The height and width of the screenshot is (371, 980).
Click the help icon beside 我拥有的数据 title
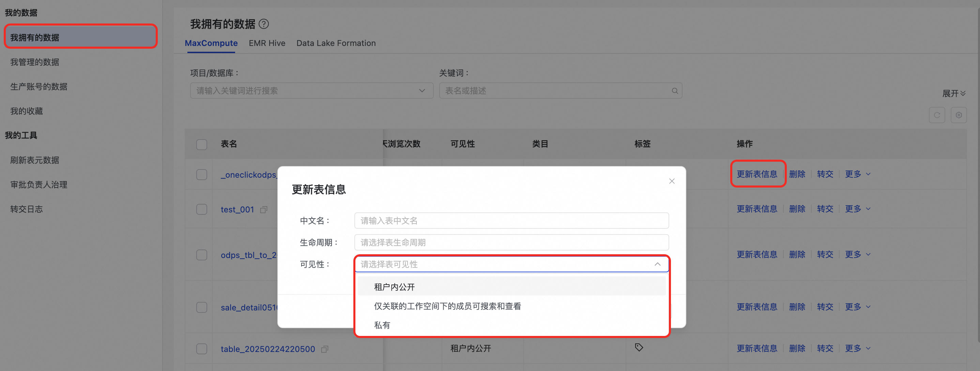pyautogui.click(x=264, y=24)
